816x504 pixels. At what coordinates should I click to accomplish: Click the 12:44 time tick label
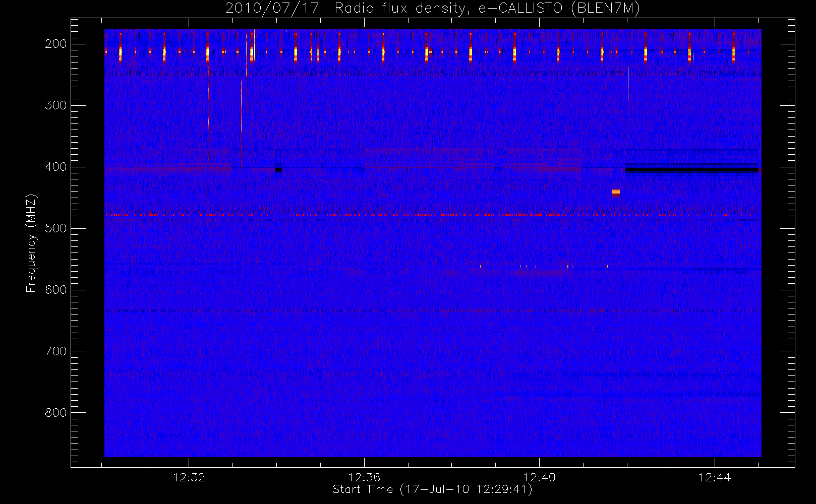click(x=715, y=477)
